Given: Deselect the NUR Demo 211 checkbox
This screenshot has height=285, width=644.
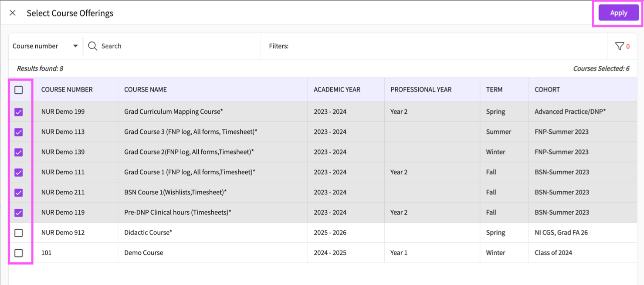Looking at the screenshot, I should tap(19, 193).
